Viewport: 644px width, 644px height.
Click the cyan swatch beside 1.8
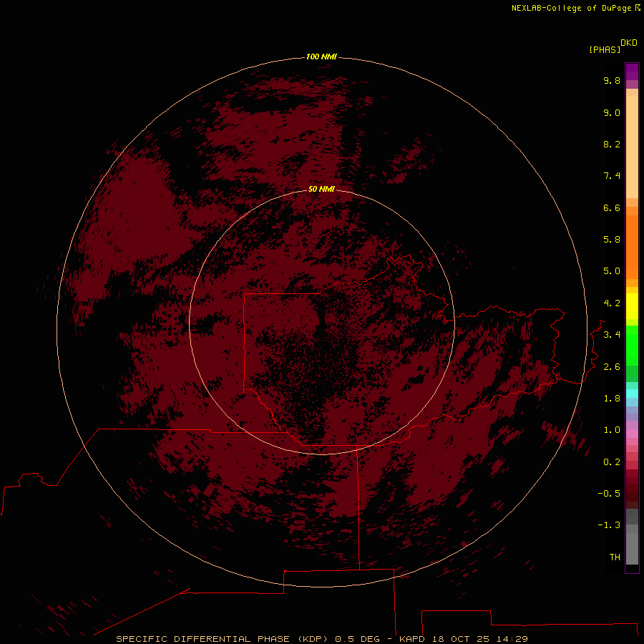click(x=632, y=394)
